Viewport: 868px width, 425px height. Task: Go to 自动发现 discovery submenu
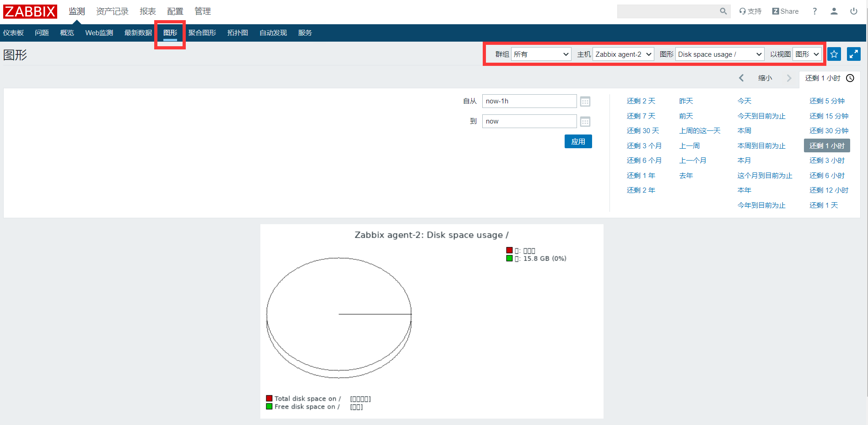point(273,33)
